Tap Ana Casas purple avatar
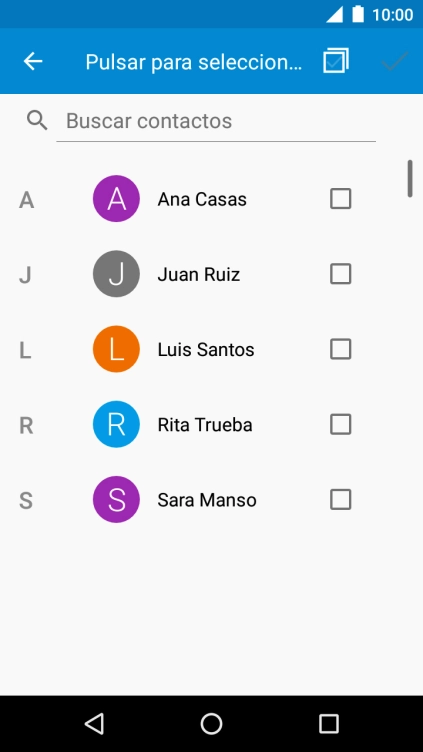The height and width of the screenshot is (752, 423). 116,199
